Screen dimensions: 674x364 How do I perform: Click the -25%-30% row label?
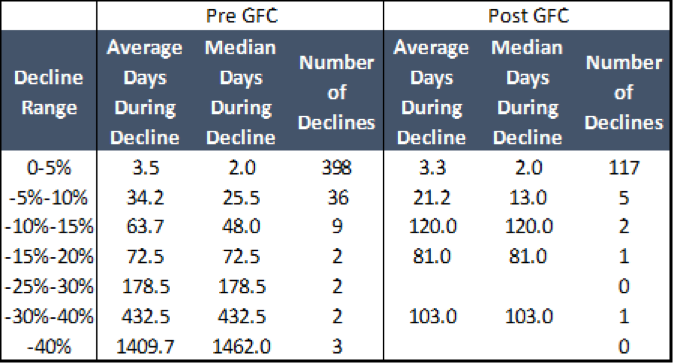tap(49, 286)
